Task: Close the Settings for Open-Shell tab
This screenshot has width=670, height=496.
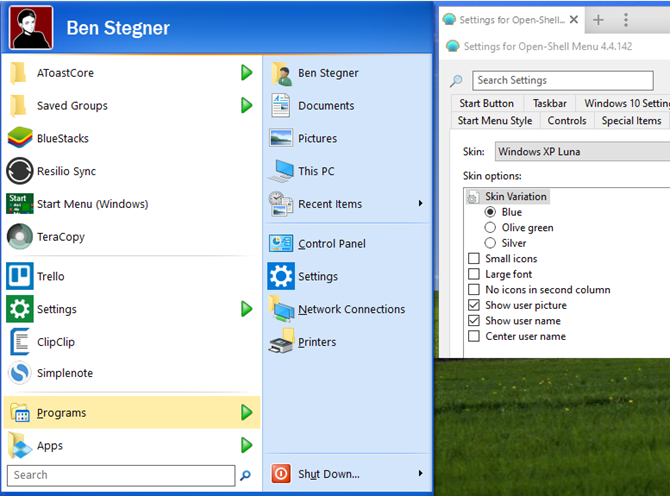Action: (574, 20)
